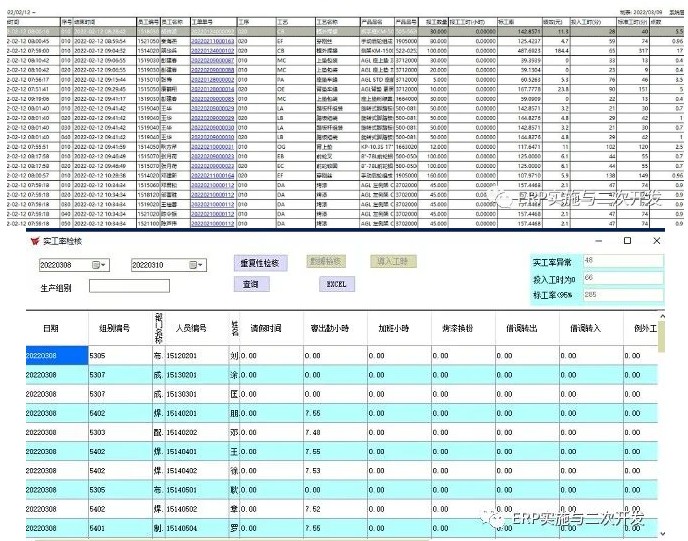
Task: Click the 标工率<95% value field showing 285
Action: 623,295
